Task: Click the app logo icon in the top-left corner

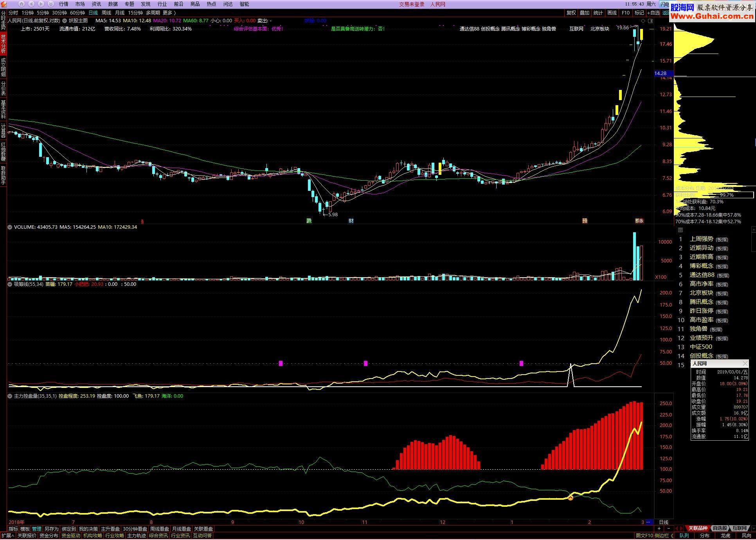Action: (x=4, y=4)
